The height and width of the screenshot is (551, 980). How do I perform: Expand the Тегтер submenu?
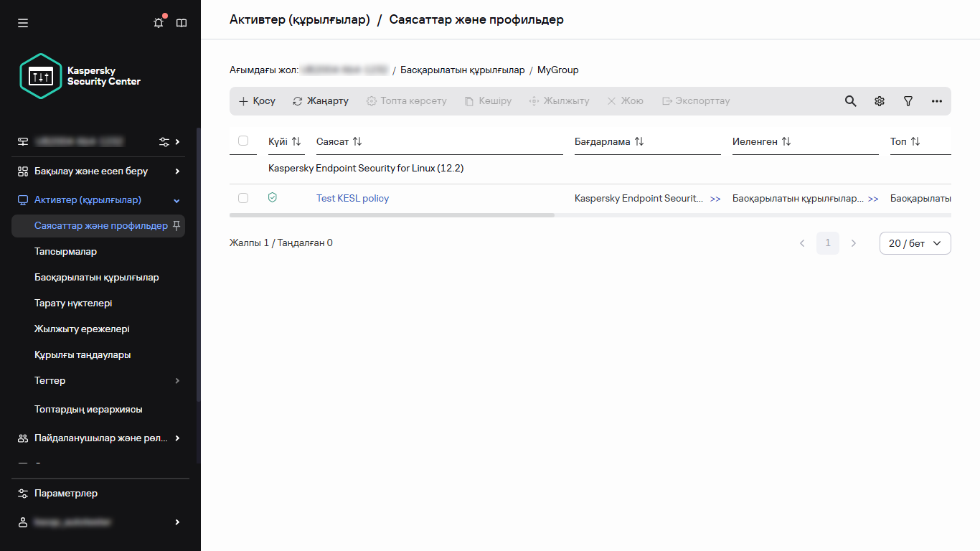click(x=177, y=381)
